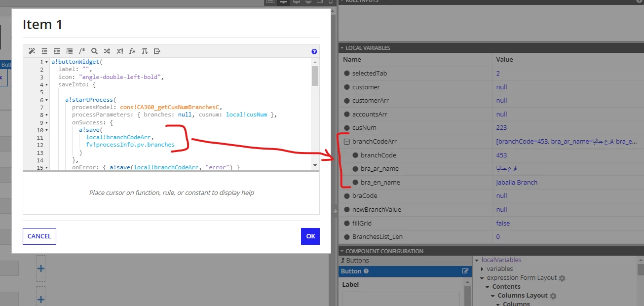Select the customer variable row
The width and height of the screenshot is (644, 306).
click(491, 87)
